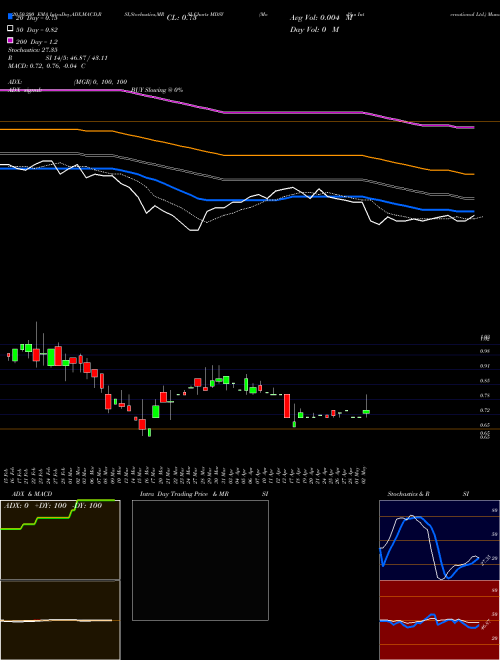This screenshot has height=660, width=500.
Task: Select the '200 Day = 1.2' legend text
Action: pos(37,42)
